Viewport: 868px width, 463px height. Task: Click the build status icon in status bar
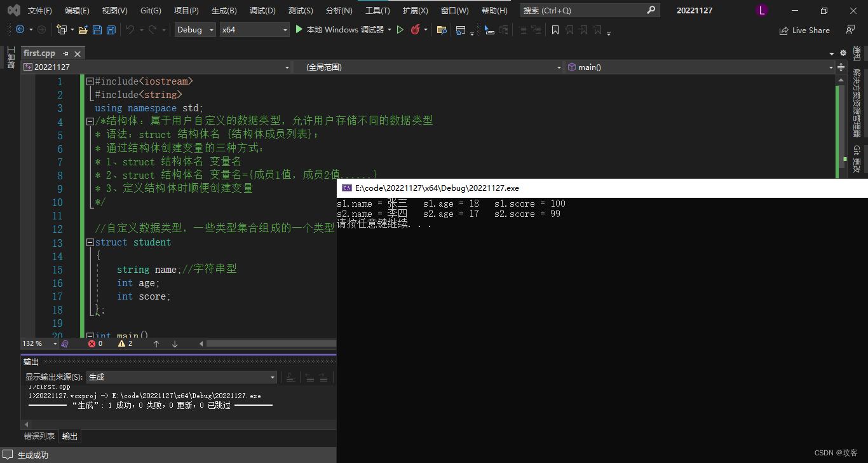[8, 455]
